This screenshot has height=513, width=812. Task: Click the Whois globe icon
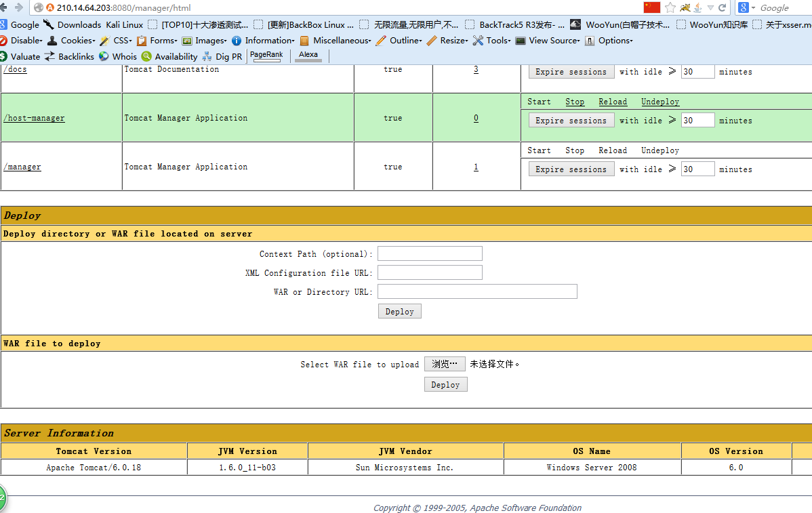coord(104,56)
